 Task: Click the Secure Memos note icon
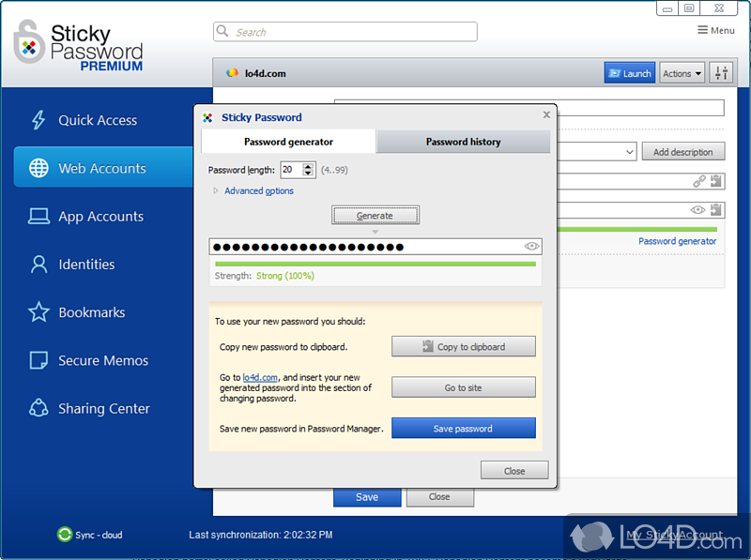point(38,360)
